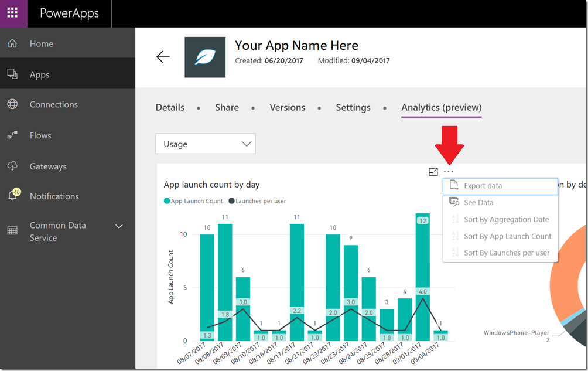Screen dimensions: 588x371
Task: Open the Usage dropdown
Action: click(206, 144)
